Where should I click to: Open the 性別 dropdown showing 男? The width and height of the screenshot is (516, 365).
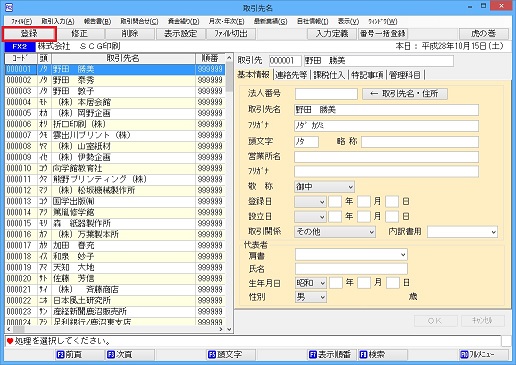click(x=311, y=297)
